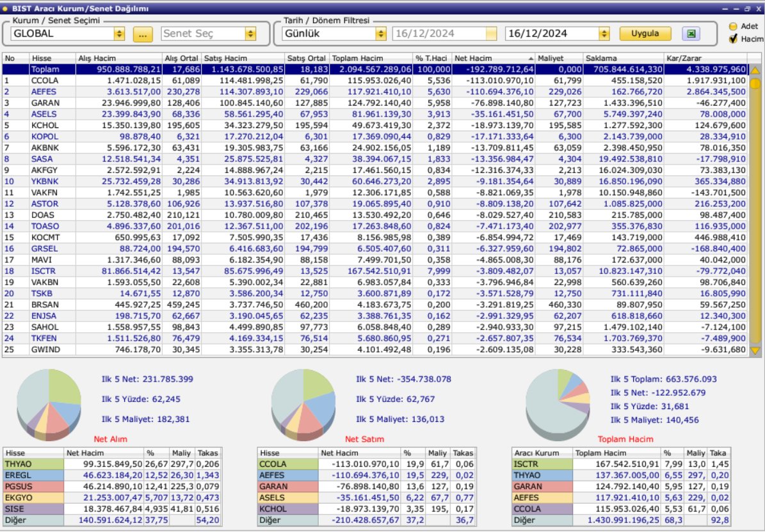Image resolution: width=765 pixels, height=532 pixels.
Task: Open the GLOBAL institution dropdown
Action: pos(120,34)
